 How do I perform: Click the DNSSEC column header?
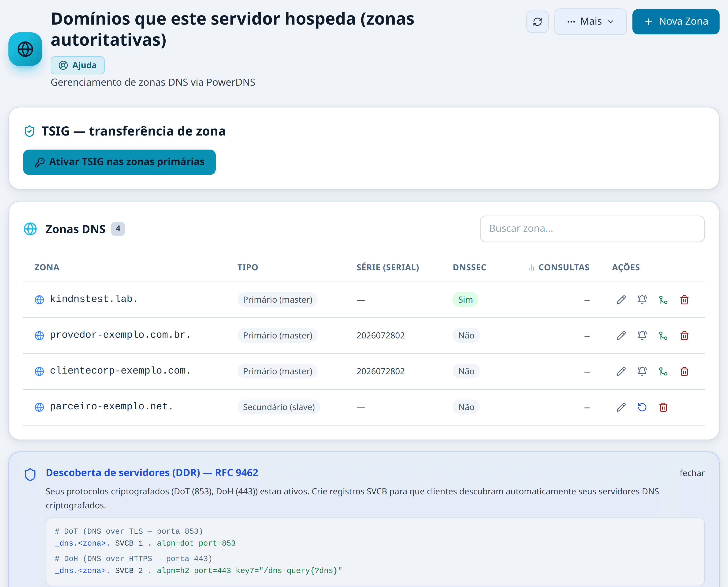469,268
